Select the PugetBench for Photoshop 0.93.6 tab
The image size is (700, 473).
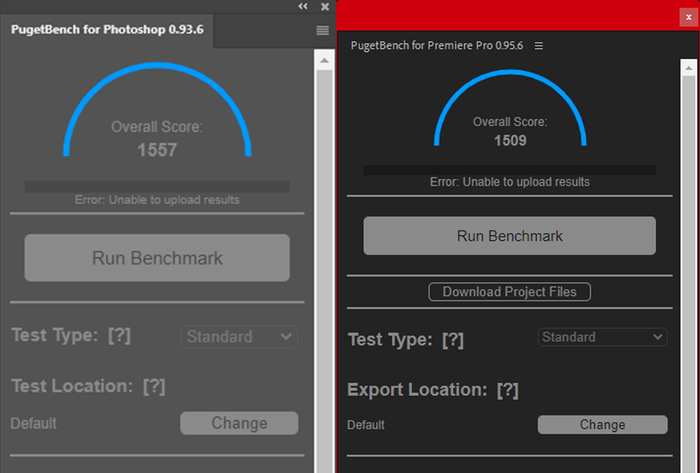[107, 29]
